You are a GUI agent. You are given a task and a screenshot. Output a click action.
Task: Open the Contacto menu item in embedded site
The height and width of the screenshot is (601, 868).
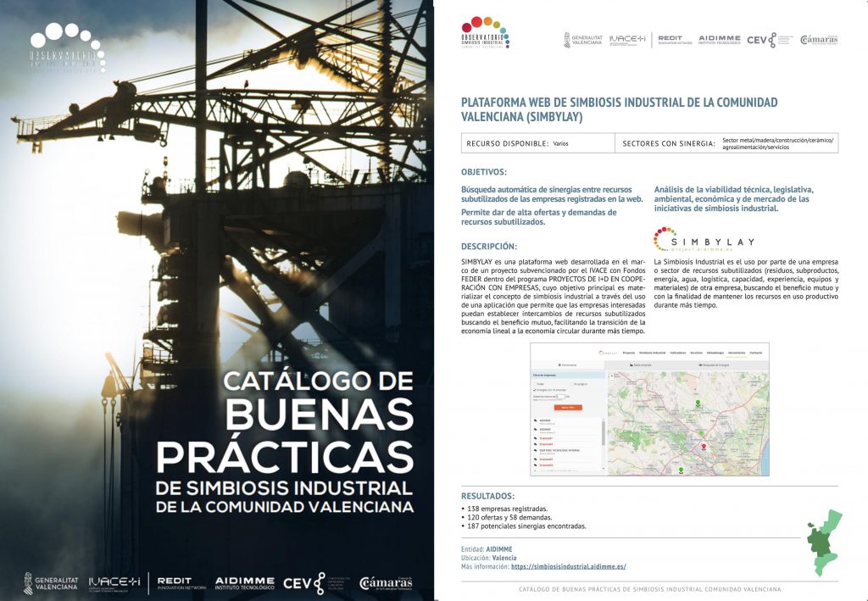pos(756,352)
